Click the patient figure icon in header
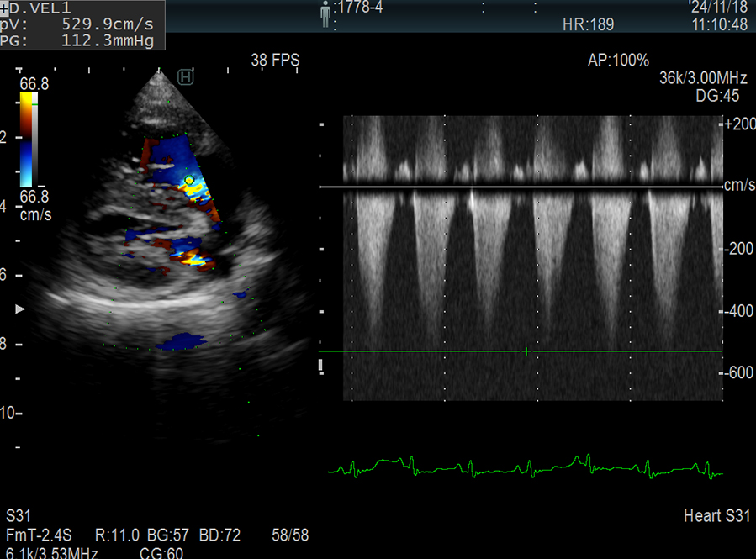 click(x=325, y=13)
